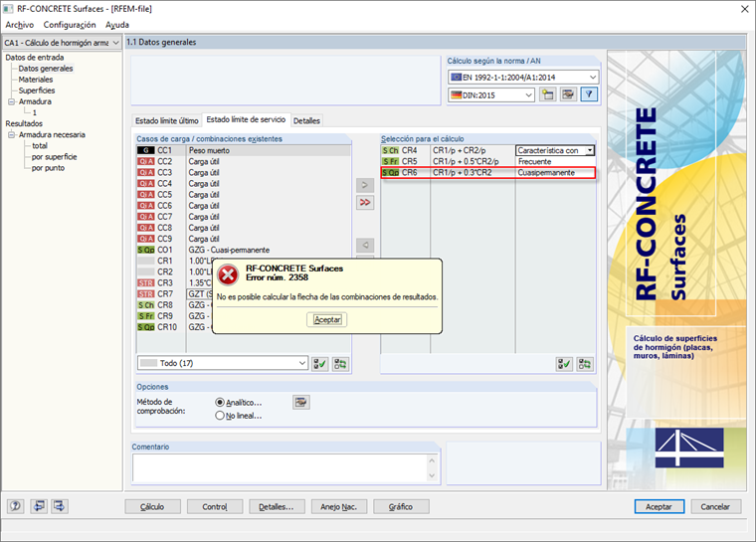Select all in the existing load cases list
Screen dimensions: 756x542
[x=319, y=364]
